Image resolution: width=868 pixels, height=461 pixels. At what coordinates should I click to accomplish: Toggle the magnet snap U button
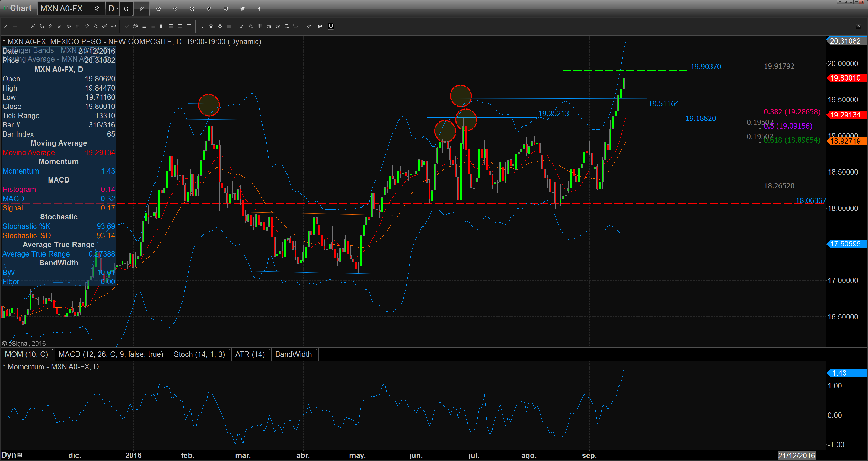331,26
